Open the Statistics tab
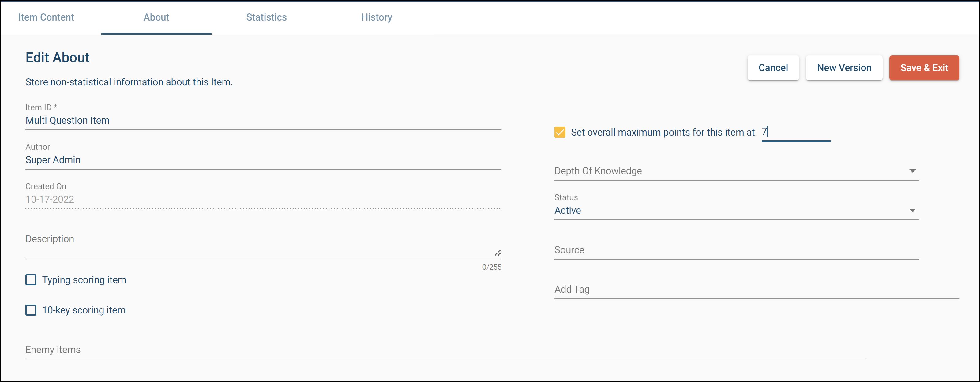This screenshot has width=980, height=382. pos(266,17)
